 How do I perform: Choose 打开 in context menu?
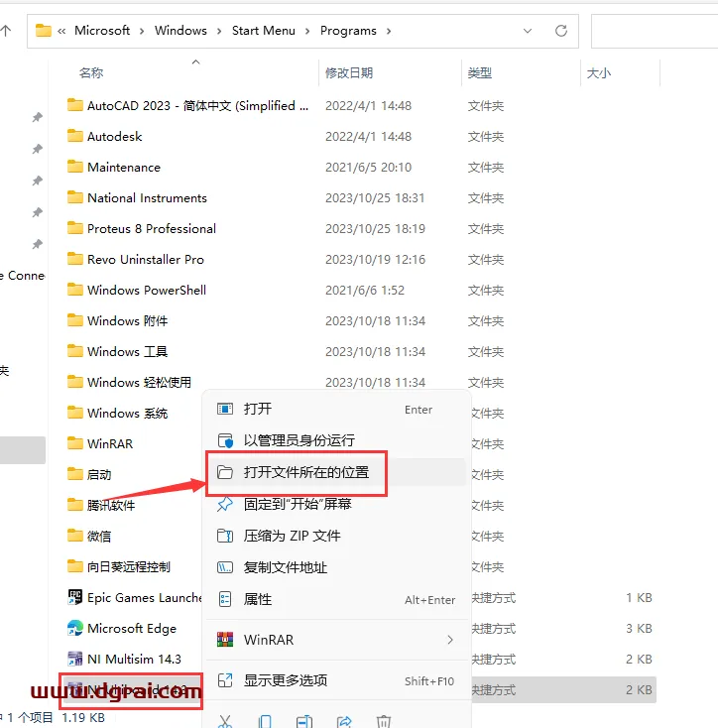pyautogui.click(x=336, y=409)
